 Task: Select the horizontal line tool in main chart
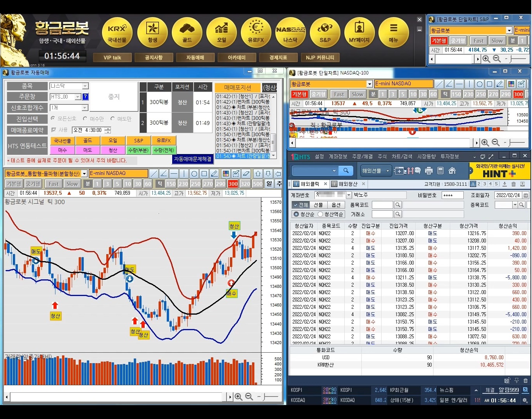174,173
